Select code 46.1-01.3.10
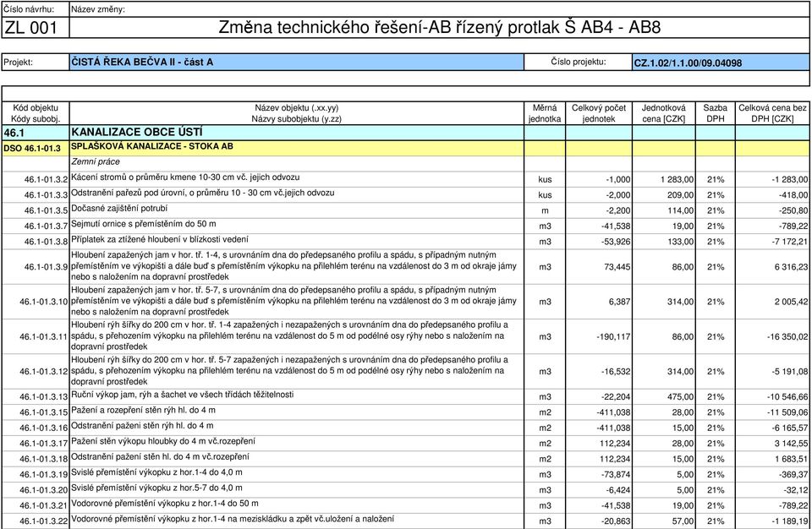The height and width of the screenshot is (529, 812). pyautogui.click(x=44, y=302)
